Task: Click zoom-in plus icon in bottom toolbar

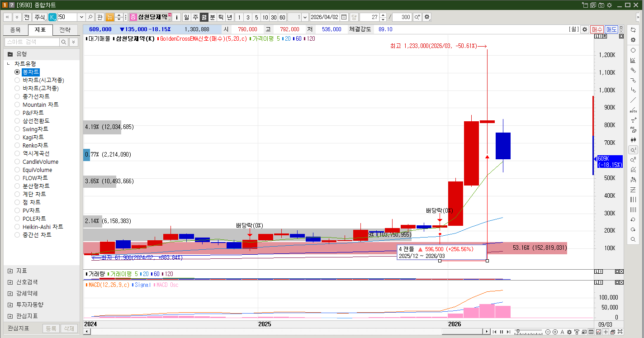Action: tap(555, 332)
